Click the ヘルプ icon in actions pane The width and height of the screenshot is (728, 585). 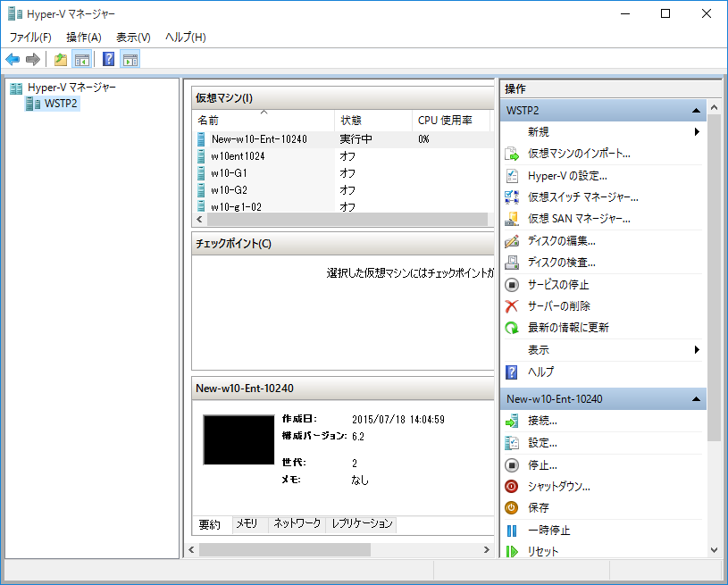(x=512, y=372)
